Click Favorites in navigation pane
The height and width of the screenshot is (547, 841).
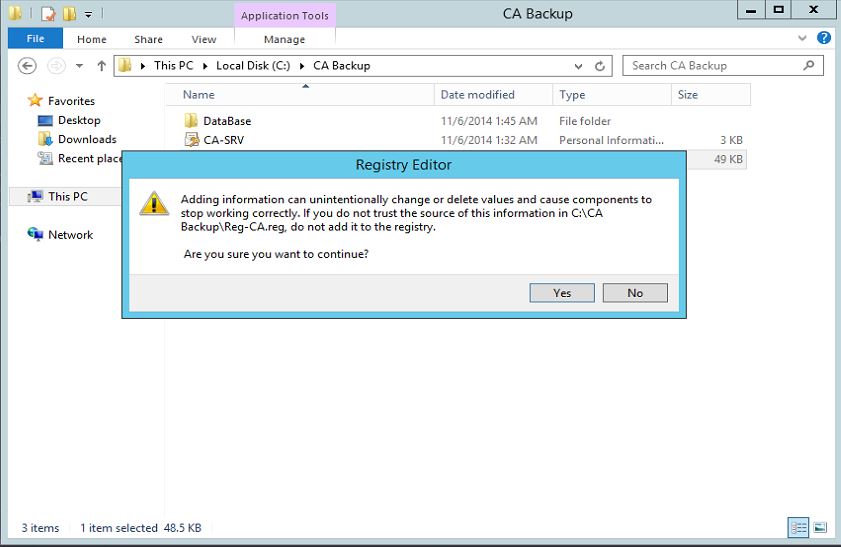71,101
